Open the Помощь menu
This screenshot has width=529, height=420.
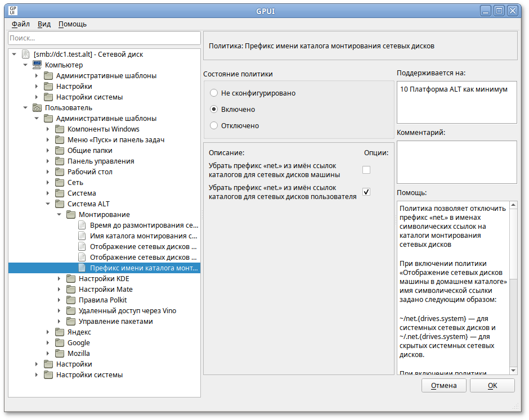coord(73,24)
